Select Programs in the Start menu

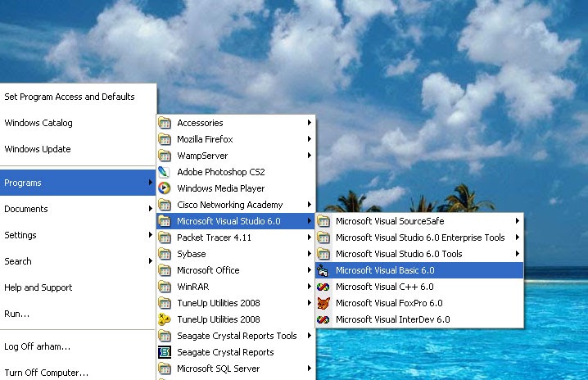(78, 183)
